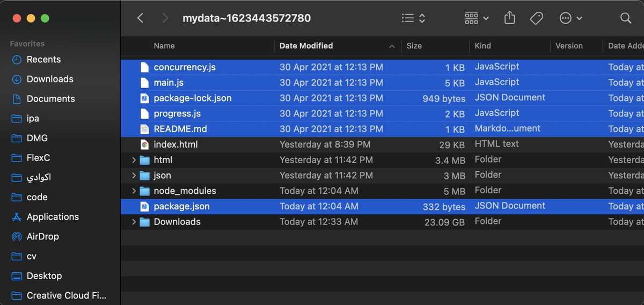
Task: Click the index.html Chrome file icon
Action: pos(144,144)
